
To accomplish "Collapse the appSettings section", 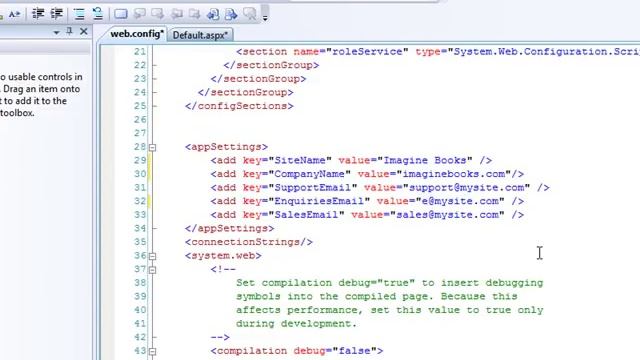I will [152, 147].
